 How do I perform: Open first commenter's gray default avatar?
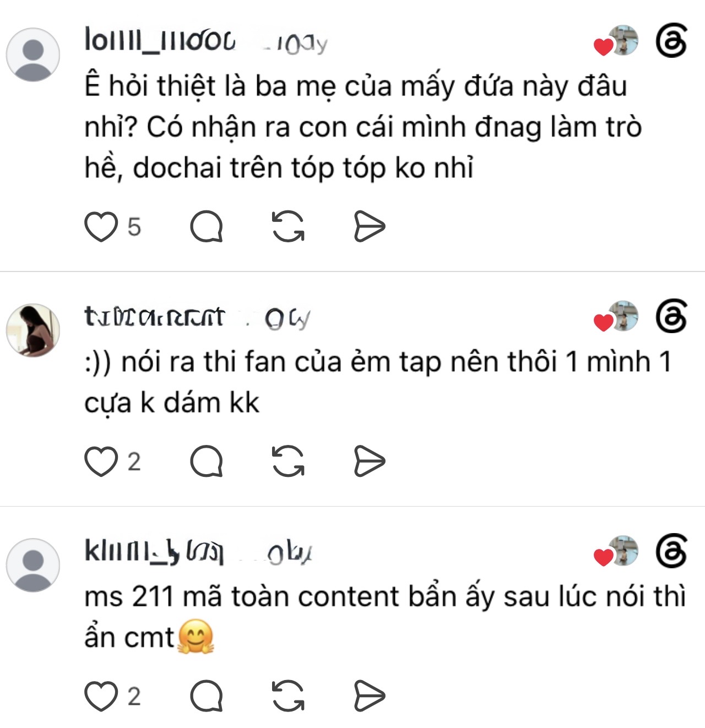click(33, 55)
